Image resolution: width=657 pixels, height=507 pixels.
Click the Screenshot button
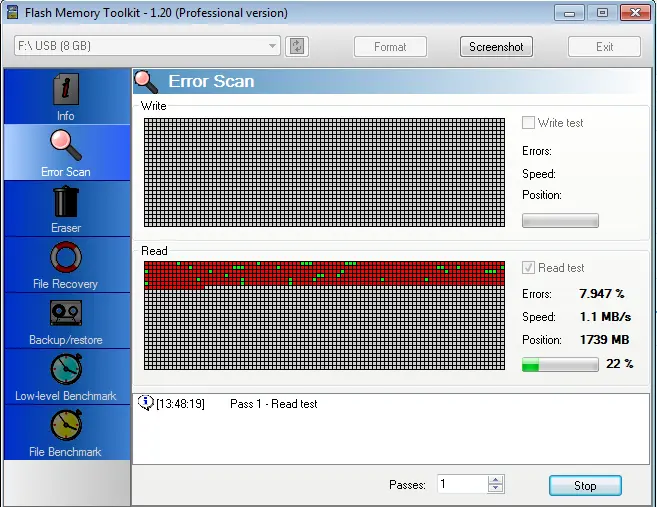pos(496,47)
